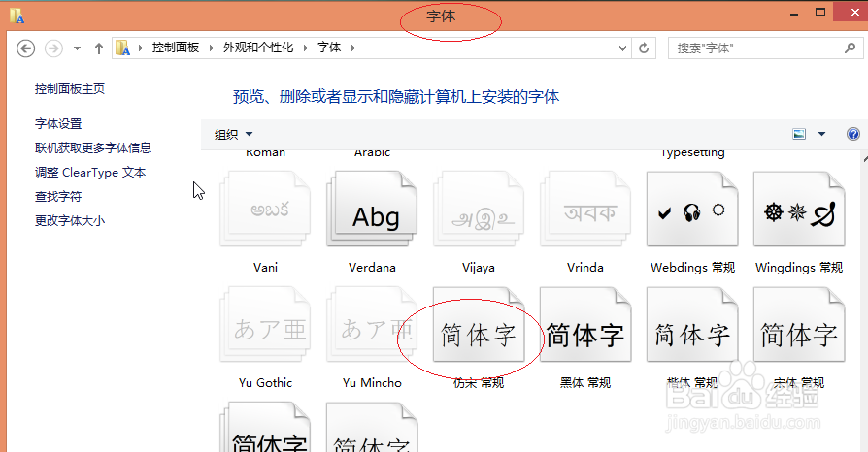Expand the arrow after 控制面板 breadcrumb

click(x=212, y=48)
